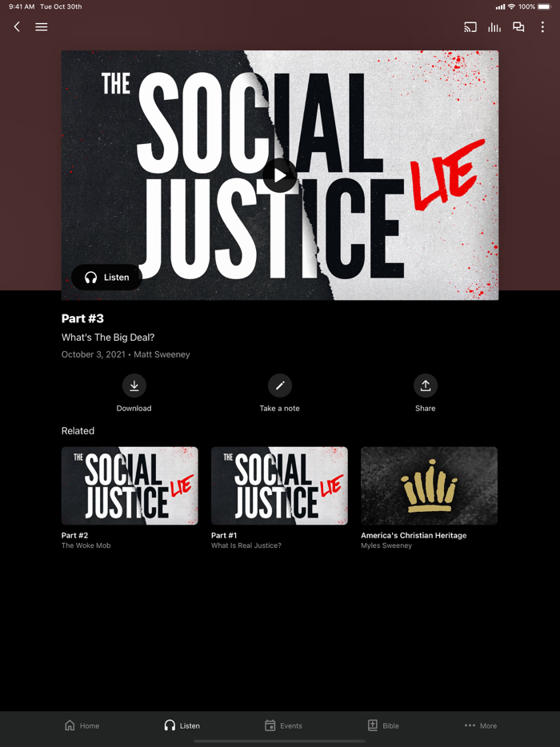Open Part #1 thumbnail

click(279, 485)
